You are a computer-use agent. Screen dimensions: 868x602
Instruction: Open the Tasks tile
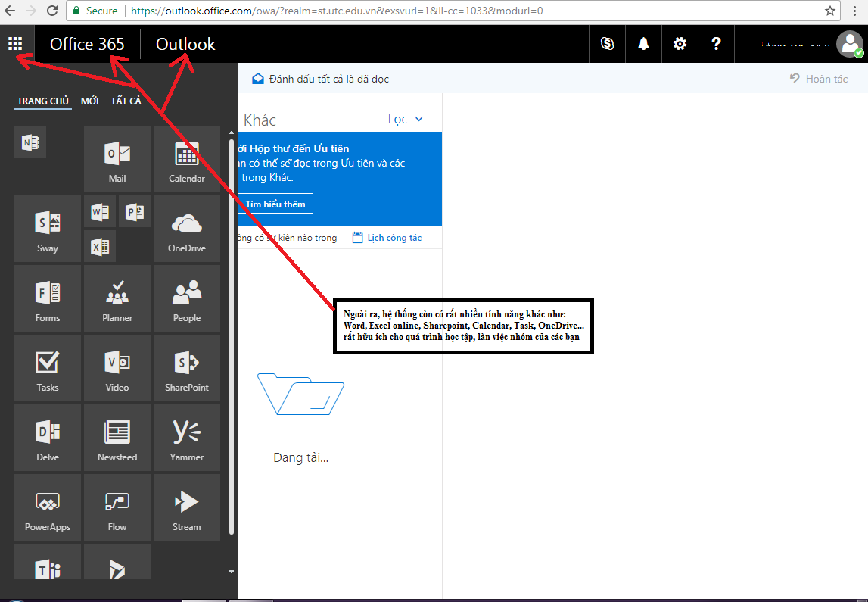click(x=48, y=368)
